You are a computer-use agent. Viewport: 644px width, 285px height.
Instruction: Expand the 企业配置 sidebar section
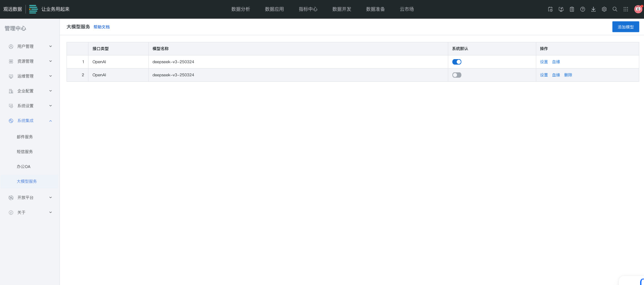pyautogui.click(x=30, y=91)
